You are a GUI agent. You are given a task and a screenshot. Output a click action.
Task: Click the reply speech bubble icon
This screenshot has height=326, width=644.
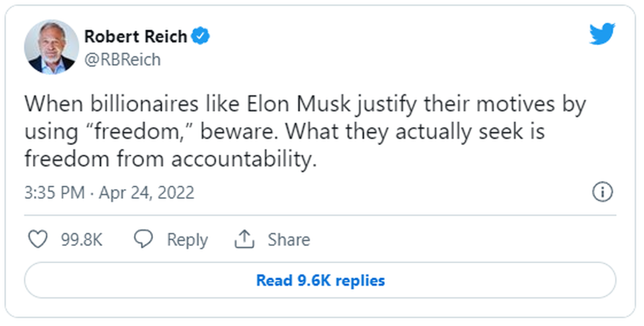pos(143,239)
